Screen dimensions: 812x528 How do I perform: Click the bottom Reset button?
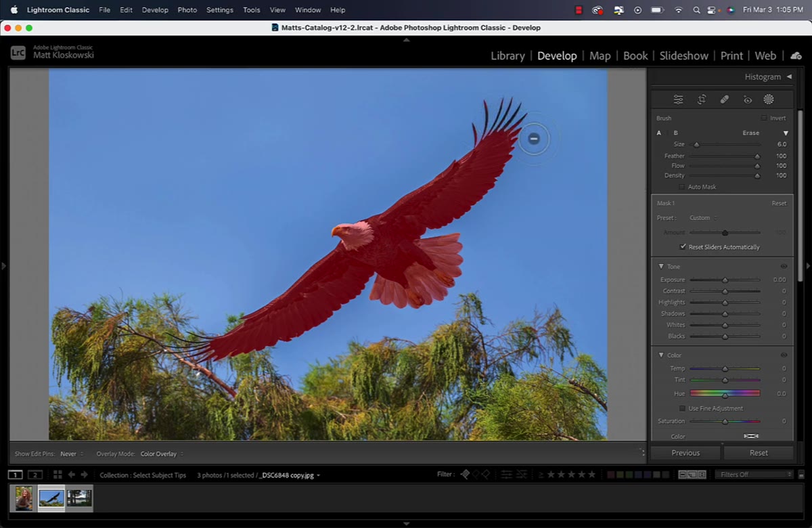tap(759, 453)
